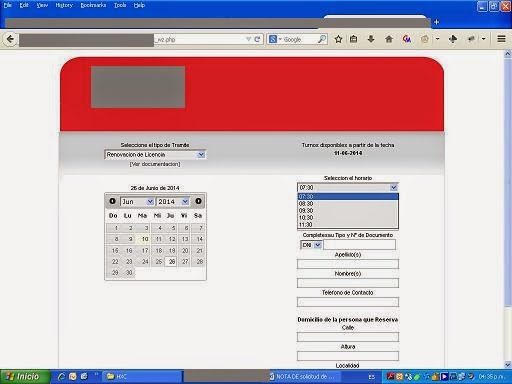Open the search engine selector icon
Viewport: 512px width, 384px height.
[275, 39]
